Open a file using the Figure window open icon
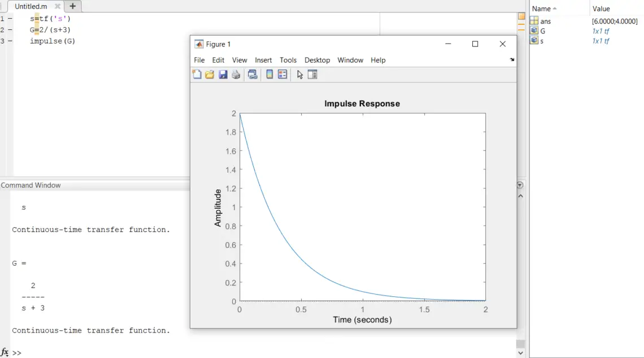 pyautogui.click(x=210, y=74)
